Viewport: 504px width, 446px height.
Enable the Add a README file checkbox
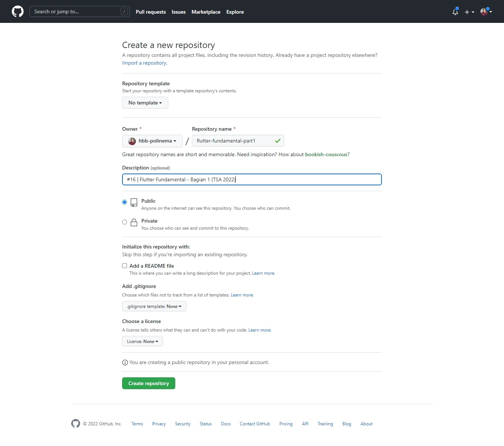point(125,266)
